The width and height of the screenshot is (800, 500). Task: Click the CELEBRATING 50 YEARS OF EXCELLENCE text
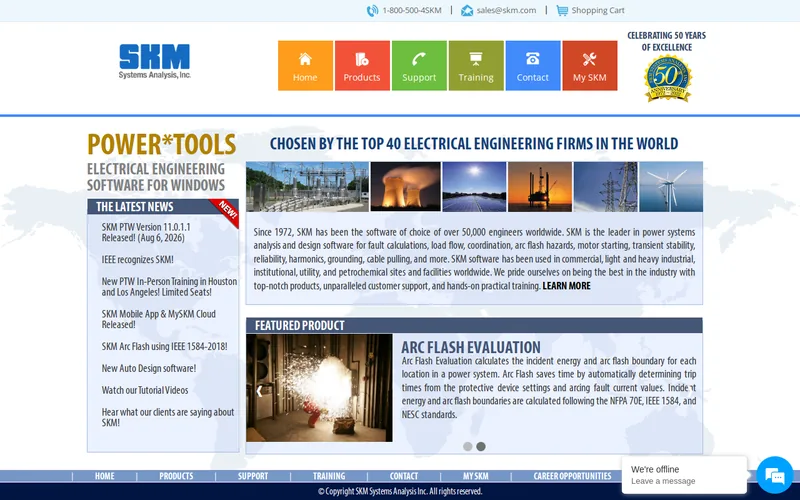point(666,41)
